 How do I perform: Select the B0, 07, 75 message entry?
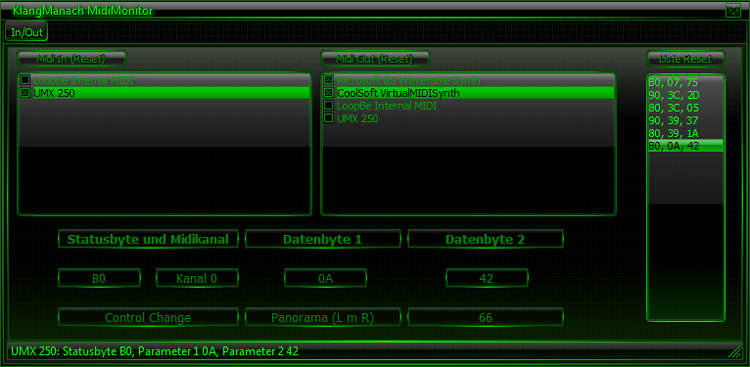685,82
